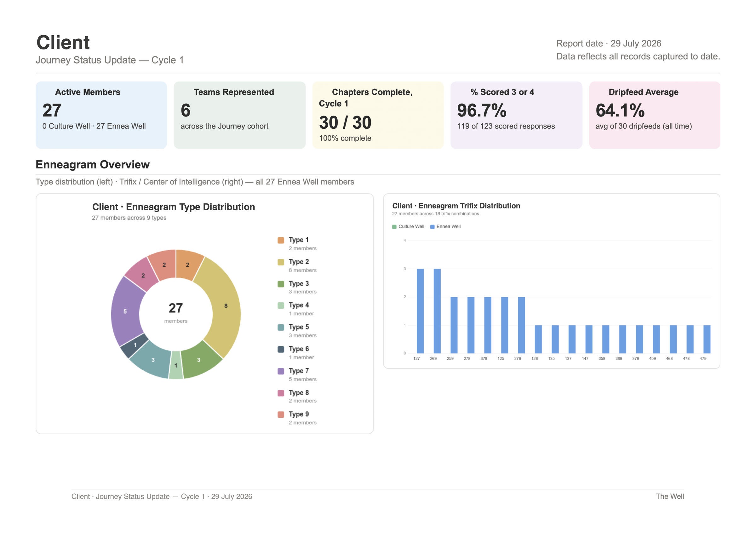Click the Type 9 salmon legend swatch

coord(281,415)
